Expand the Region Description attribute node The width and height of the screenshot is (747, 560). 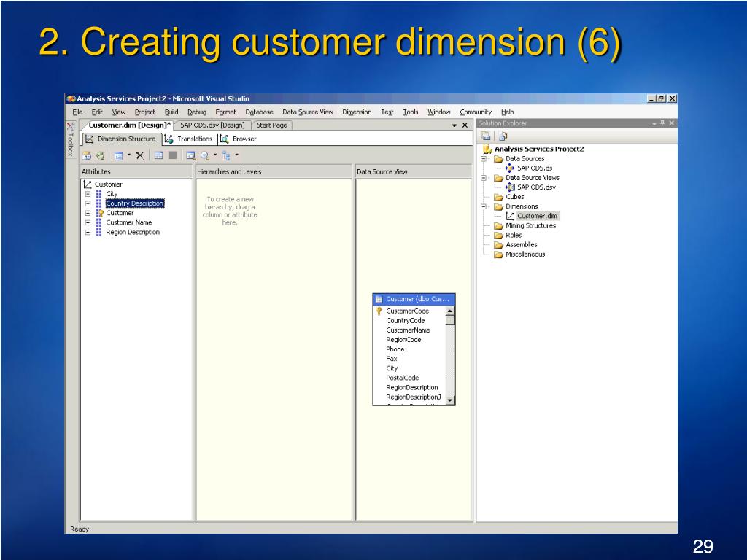click(x=88, y=233)
